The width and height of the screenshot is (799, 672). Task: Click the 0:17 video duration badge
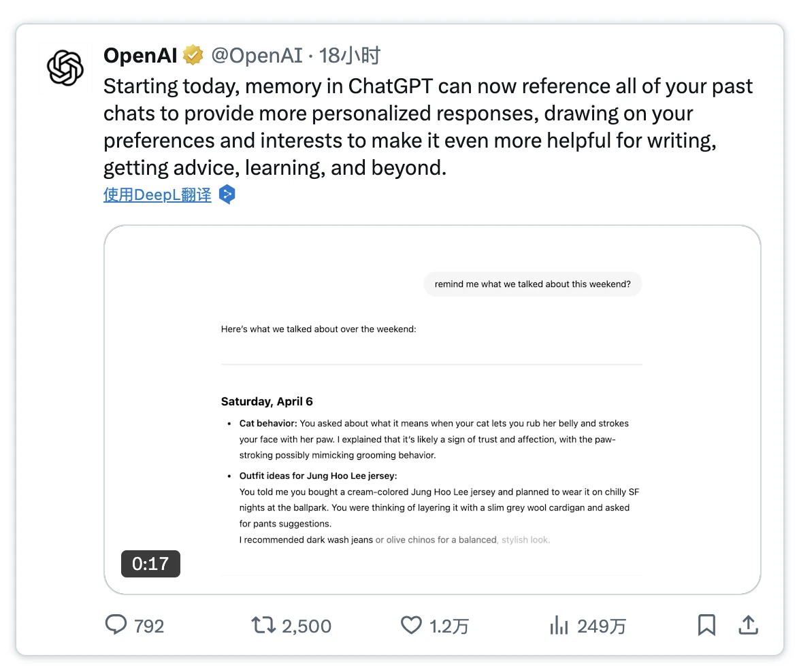[150, 564]
